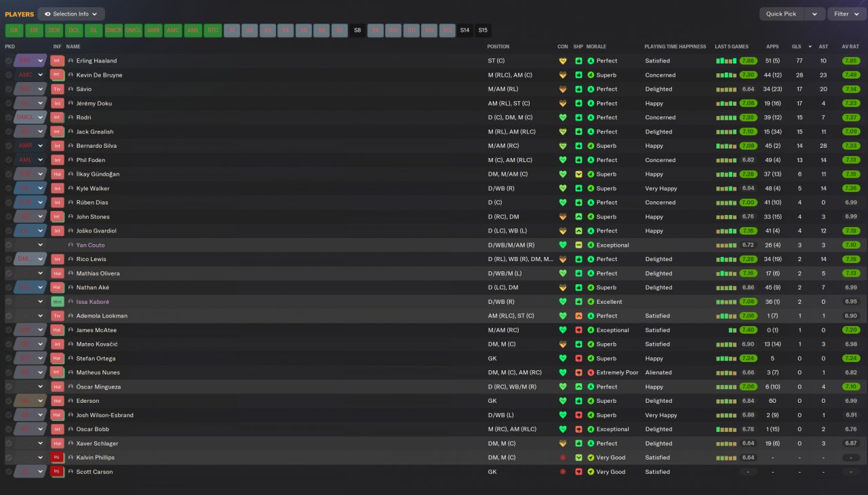
Task: Click Joško Gvardiol's sharpness icon
Action: [578, 231]
